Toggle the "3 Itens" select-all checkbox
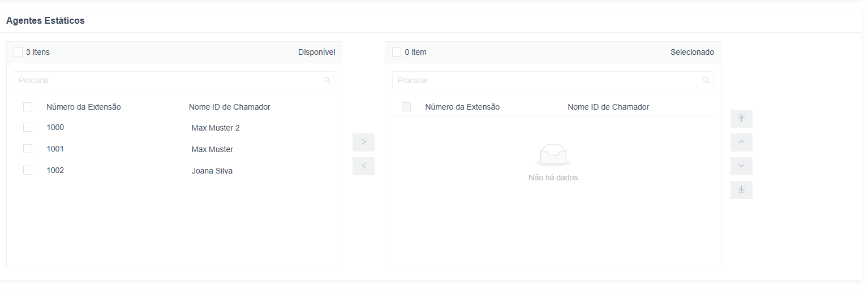868x290 pixels. (x=18, y=52)
